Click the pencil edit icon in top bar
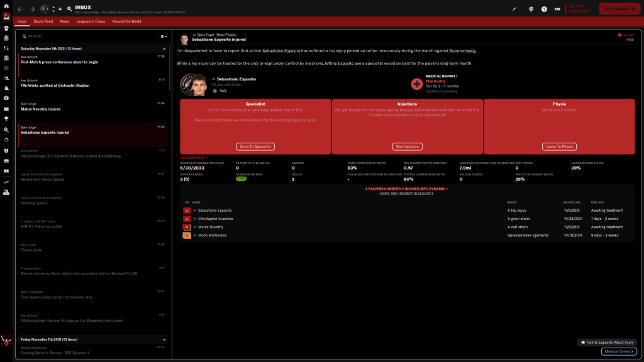 click(514, 9)
